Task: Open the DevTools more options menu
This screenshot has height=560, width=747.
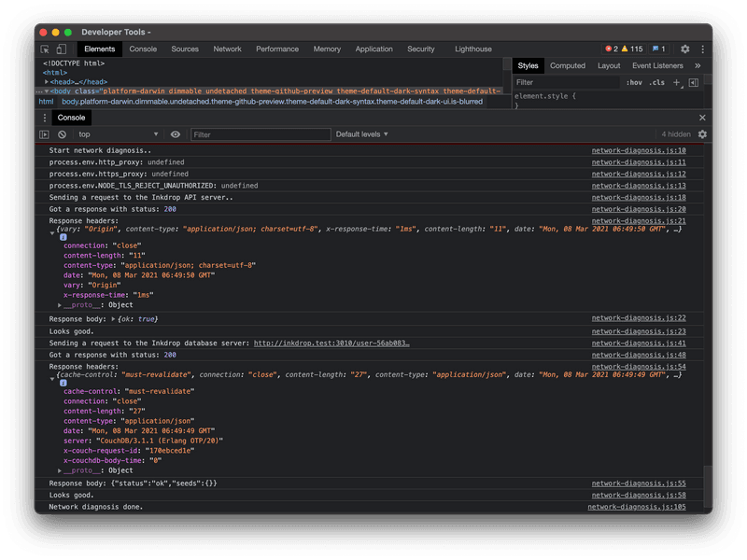Action: 701,49
